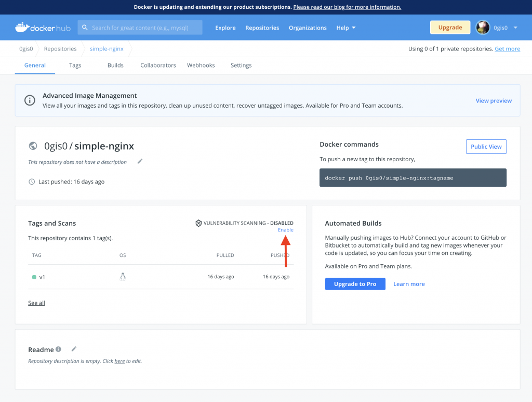The width and height of the screenshot is (532, 402).
Task: Click the info icon in Advanced Image Management
Action: tap(30, 100)
